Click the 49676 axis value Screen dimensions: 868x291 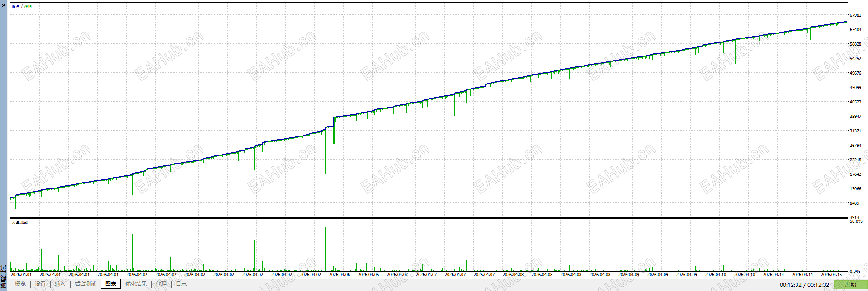pyautogui.click(x=855, y=73)
